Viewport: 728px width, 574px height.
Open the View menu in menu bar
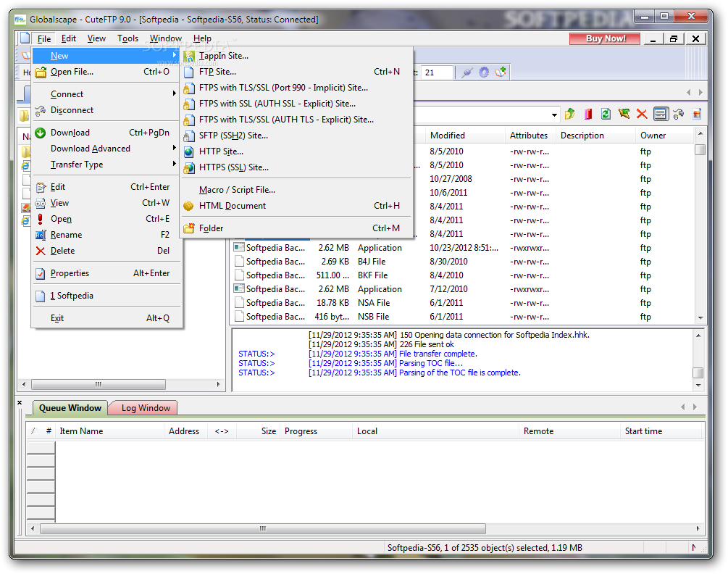96,38
